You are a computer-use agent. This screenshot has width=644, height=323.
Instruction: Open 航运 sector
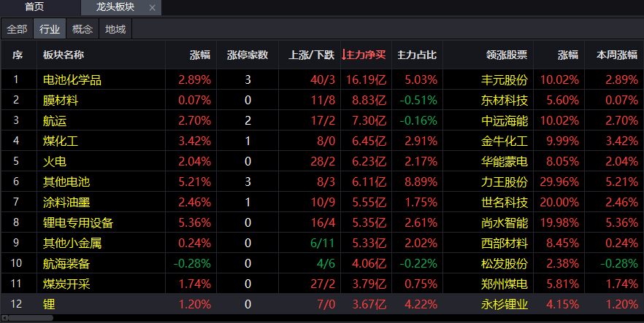pyautogui.click(x=55, y=120)
